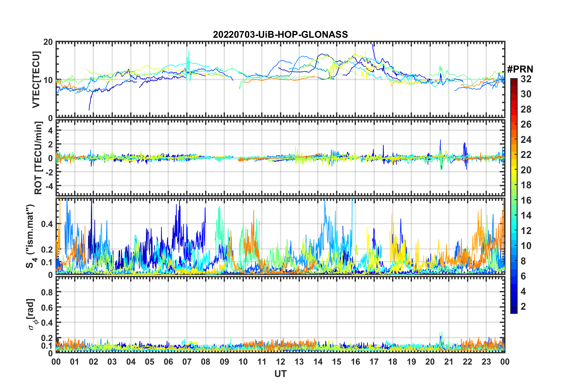Screen dimensions: 561x392
Task: Click colorbar tick label 16
Action: tap(526, 200)
